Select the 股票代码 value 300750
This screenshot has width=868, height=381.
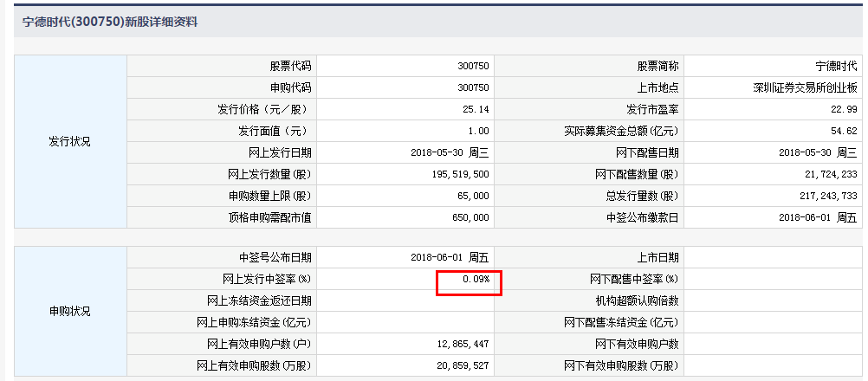(x=473, y=67)
